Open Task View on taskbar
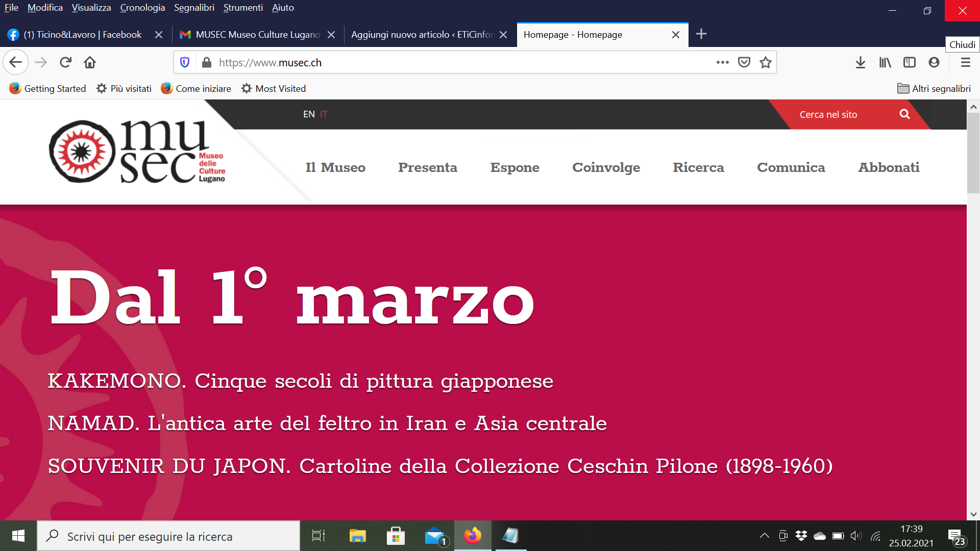The height and width of the screenshot is (551, 980). (318, 536)
